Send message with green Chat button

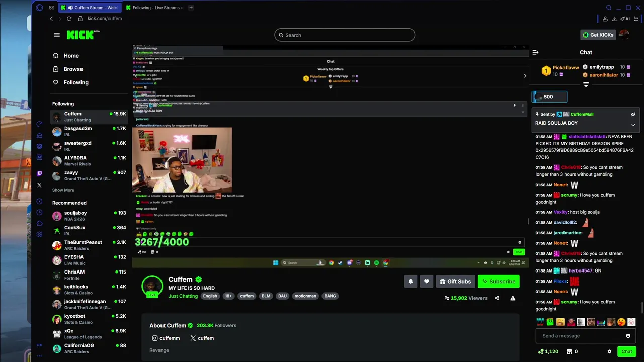click(x=626, y=352)
